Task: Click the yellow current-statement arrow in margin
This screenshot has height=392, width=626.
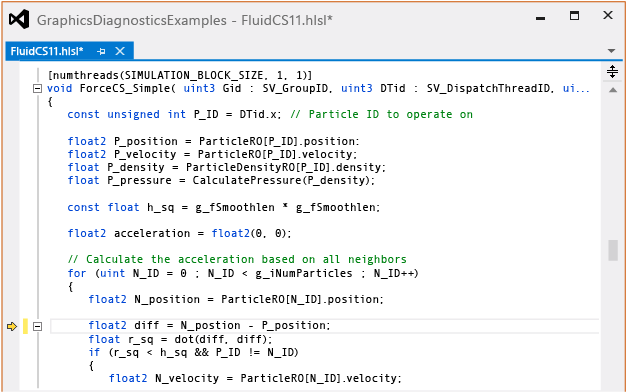Action: (x=12, y=327)
